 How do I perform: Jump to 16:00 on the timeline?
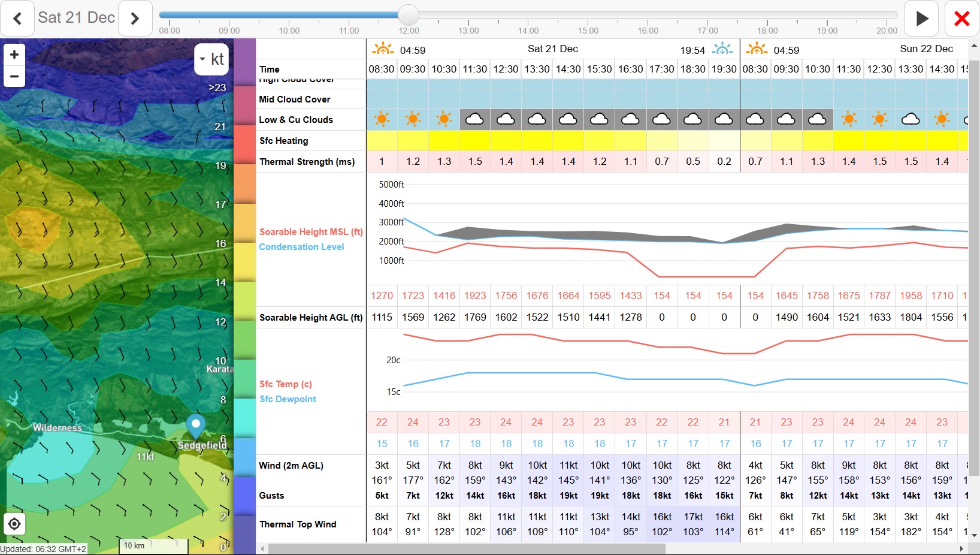(648, 30)
